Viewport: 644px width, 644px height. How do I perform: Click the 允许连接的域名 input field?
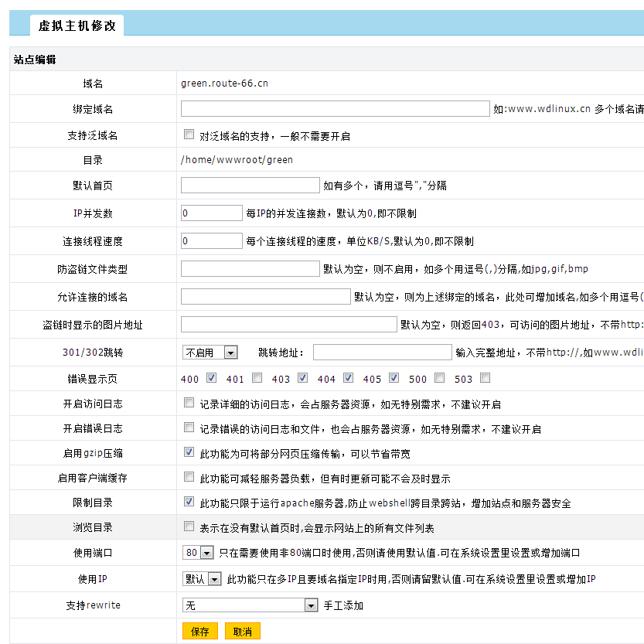pos(266,297)
